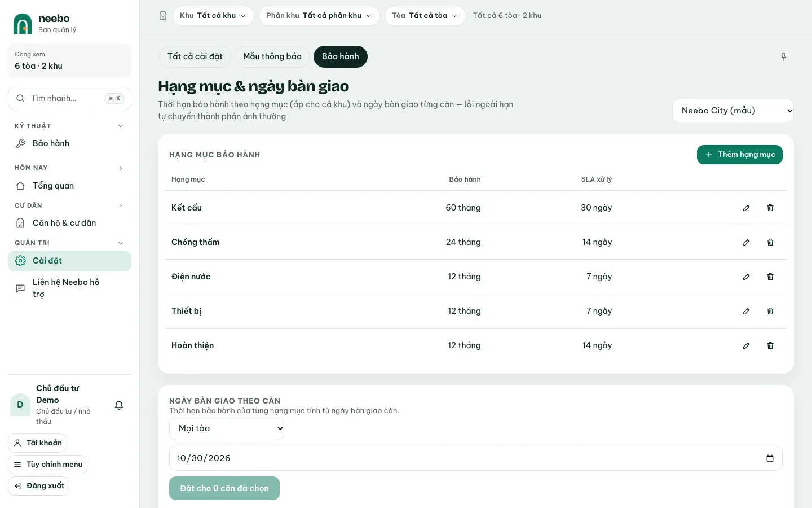Switch to Mẫu thông báo tab
The height and width of the screenshot is (508, 812).
click(272, 56)
